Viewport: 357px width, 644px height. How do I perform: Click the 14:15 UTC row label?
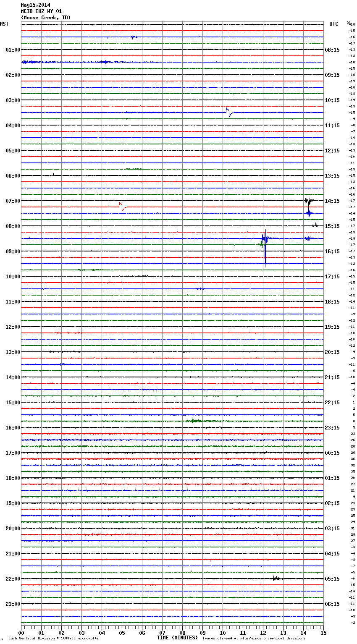[x=332, y=201]
